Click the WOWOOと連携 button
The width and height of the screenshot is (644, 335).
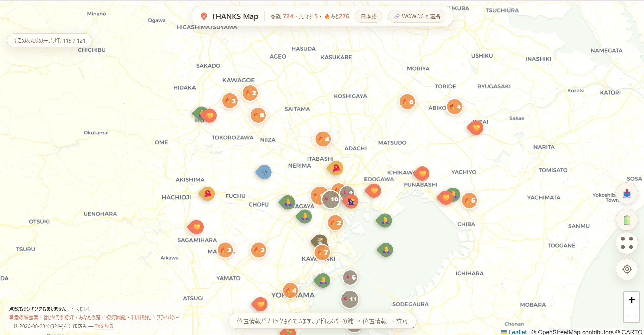[x=417, y=16]
